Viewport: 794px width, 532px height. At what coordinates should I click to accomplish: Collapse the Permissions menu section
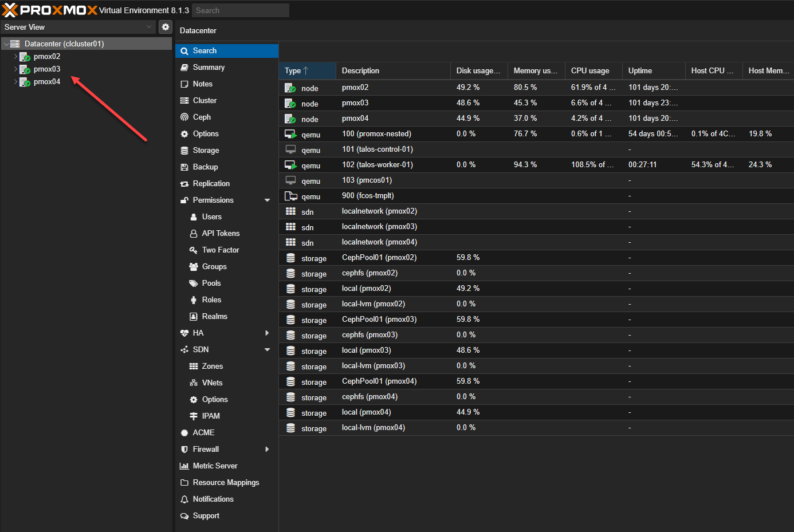[267, 200]
